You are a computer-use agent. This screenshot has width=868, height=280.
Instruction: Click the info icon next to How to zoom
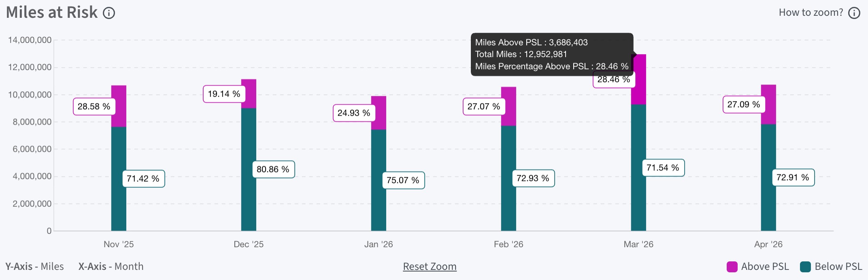coord(854,13)
